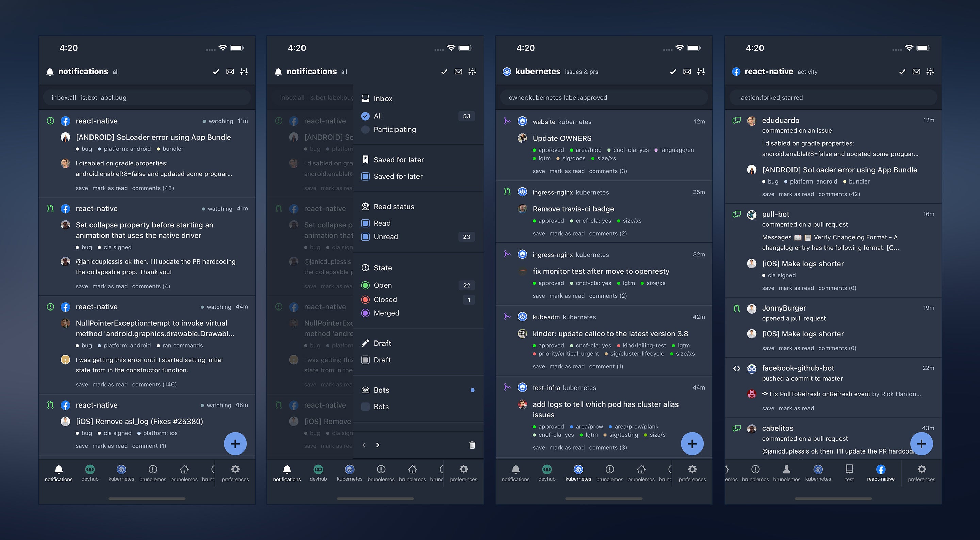This screenshot has height=540, width=980.
Task: Click add column plus button in react-native activity screen
Action: coord(921,444)
